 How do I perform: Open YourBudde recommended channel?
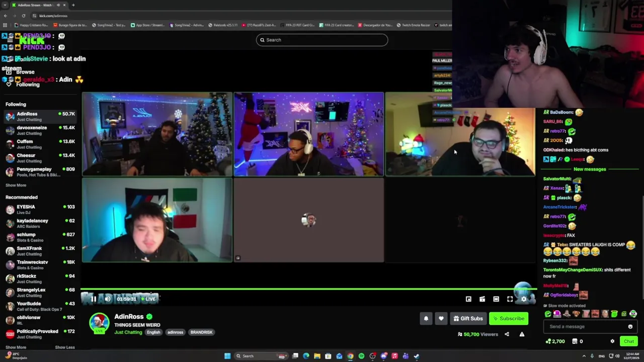(x=40, y=306)
